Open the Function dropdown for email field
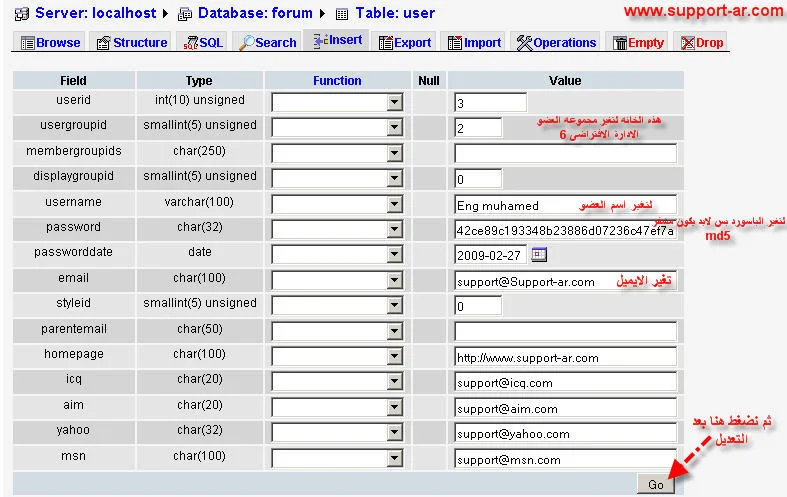Screen dimensions: 787x497 point(394,280)
